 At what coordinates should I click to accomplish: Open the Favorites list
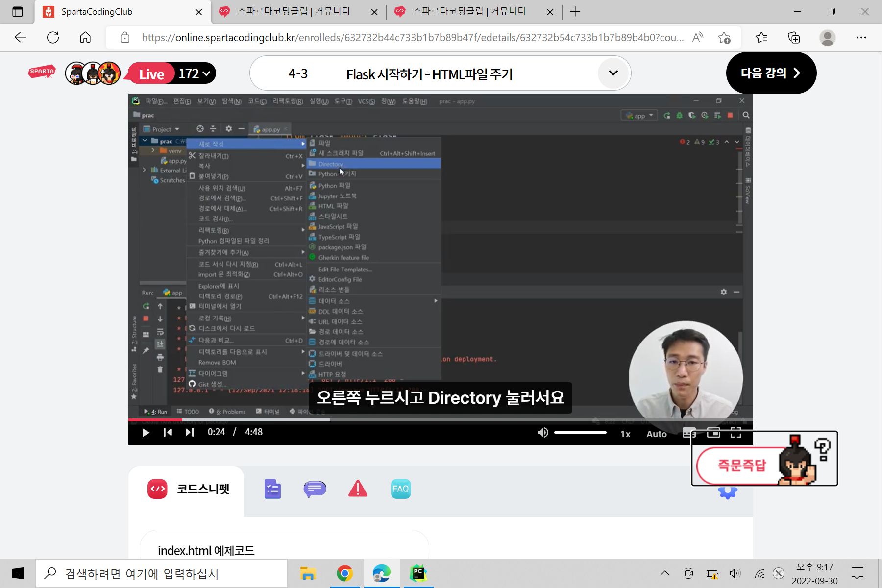click(x=761, y=37)
